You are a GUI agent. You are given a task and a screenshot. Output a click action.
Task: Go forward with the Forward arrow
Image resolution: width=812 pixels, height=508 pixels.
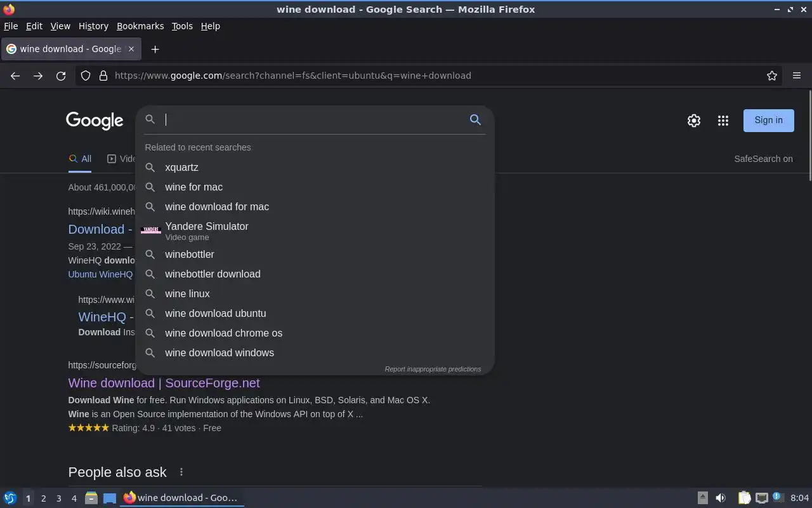(38, 76)
